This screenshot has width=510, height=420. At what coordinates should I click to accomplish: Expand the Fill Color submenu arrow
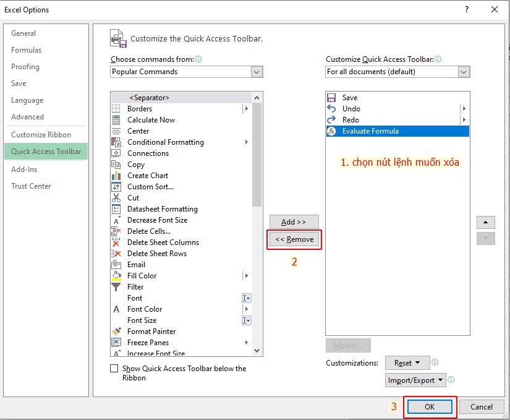point(247,275)
